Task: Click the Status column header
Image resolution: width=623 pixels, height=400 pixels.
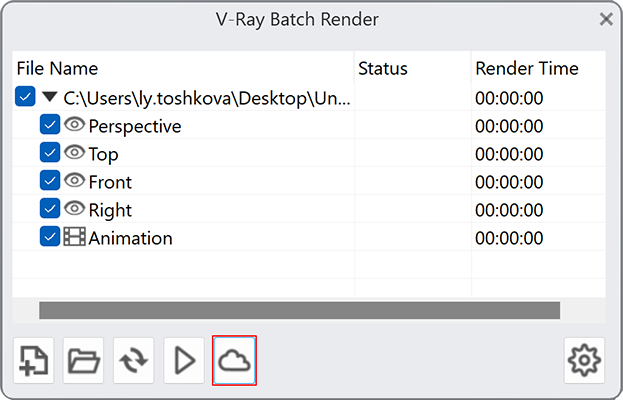Action: point(383,68)
